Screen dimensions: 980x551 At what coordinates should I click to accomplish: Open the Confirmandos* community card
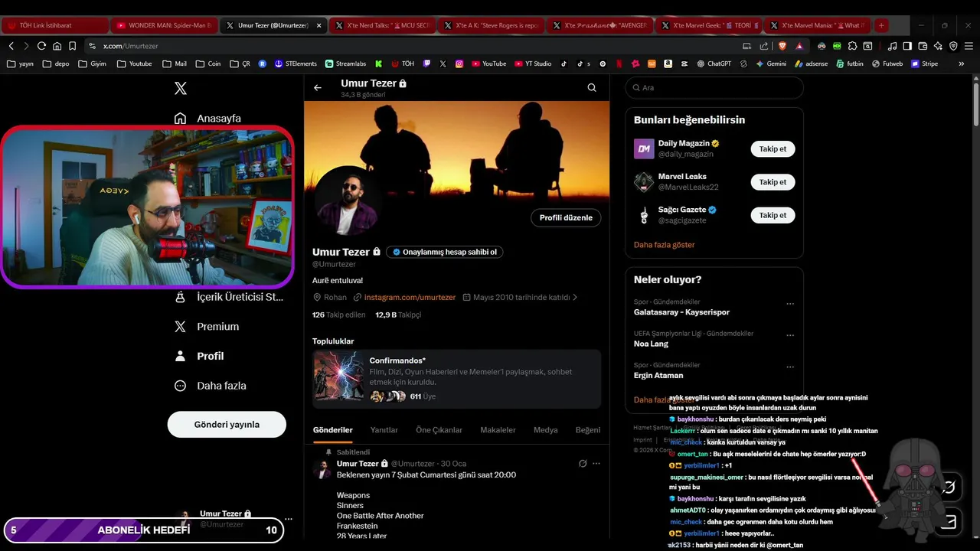point(456,379)
